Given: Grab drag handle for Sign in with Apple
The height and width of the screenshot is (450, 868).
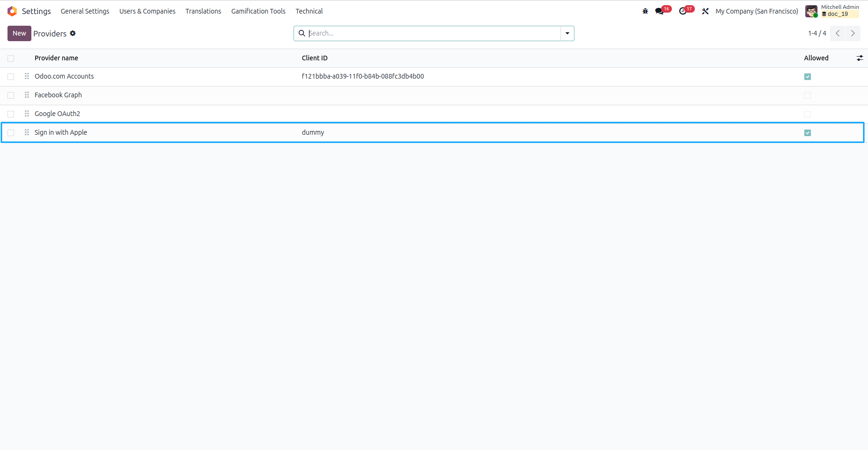Looking at the screenshot, I should (x=27, y=132).
